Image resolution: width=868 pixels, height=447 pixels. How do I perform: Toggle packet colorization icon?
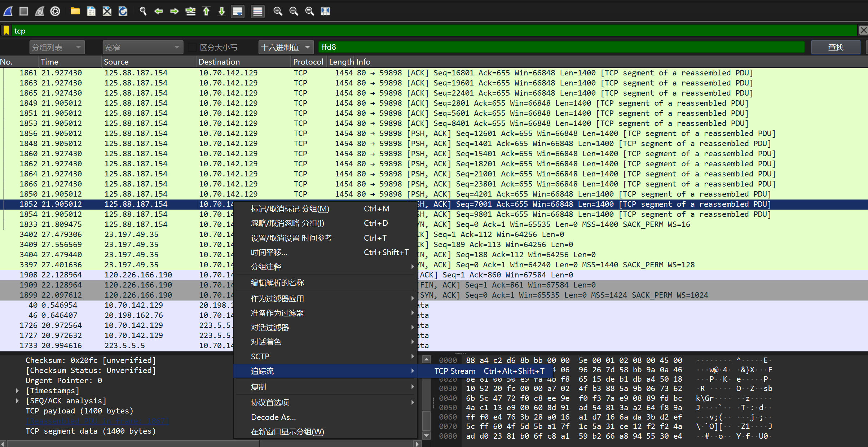[x=257, y=11]
